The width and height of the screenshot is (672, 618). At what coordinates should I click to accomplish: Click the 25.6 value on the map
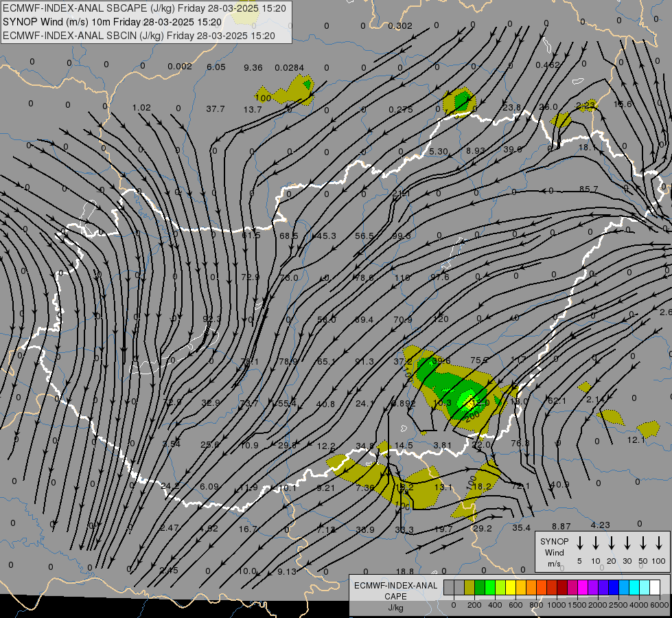[x=210, y=445]
